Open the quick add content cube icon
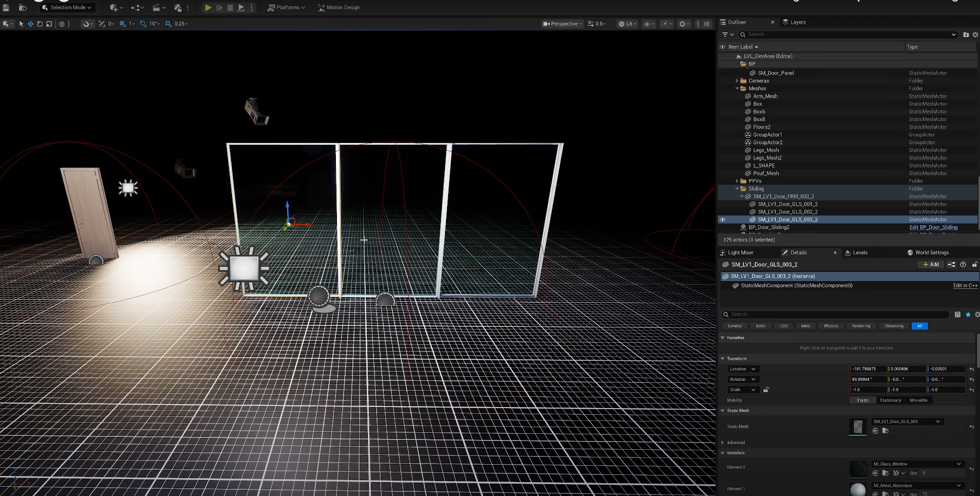980x496 pixels. pos(114,8)
